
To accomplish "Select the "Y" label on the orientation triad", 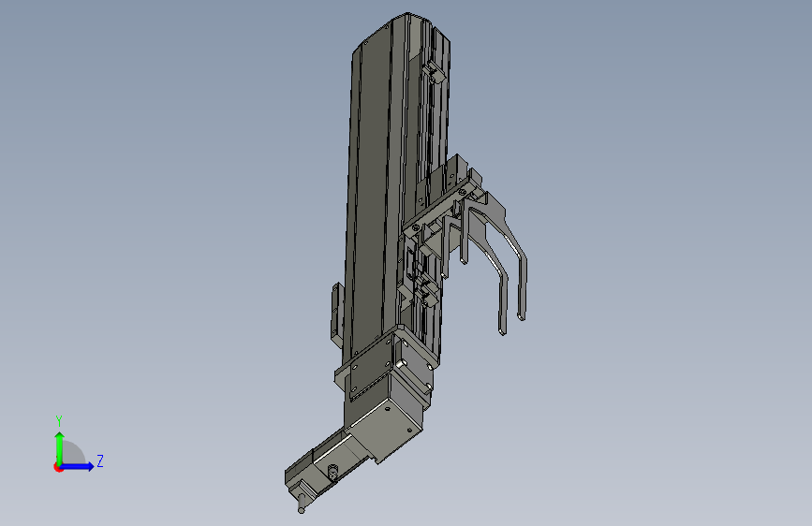I will click(59, 420).
